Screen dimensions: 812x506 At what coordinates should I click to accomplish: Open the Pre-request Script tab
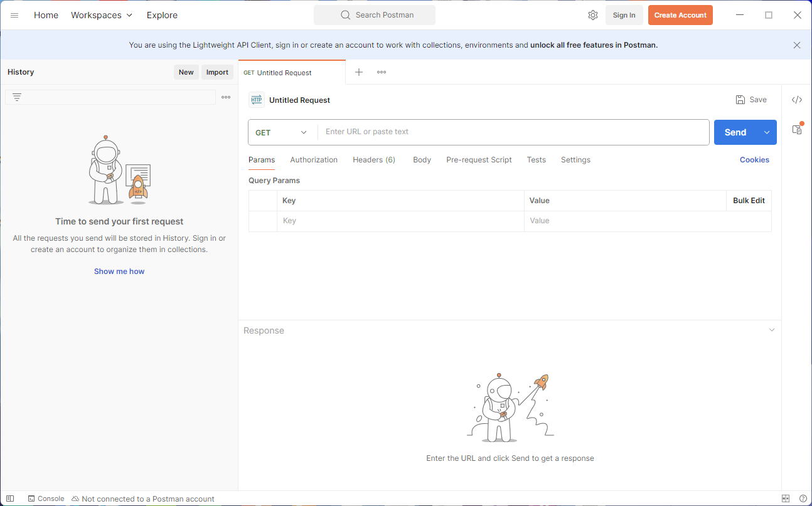[x=479, y=160]
